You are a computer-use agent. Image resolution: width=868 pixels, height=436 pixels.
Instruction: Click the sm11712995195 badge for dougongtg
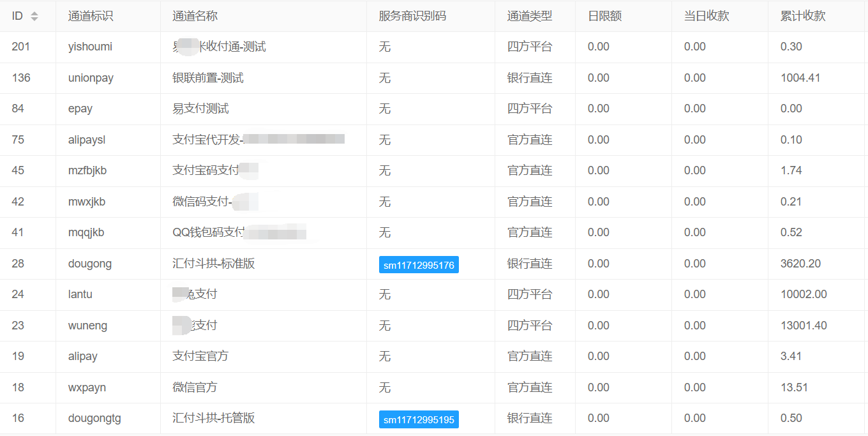pos(418,419)
